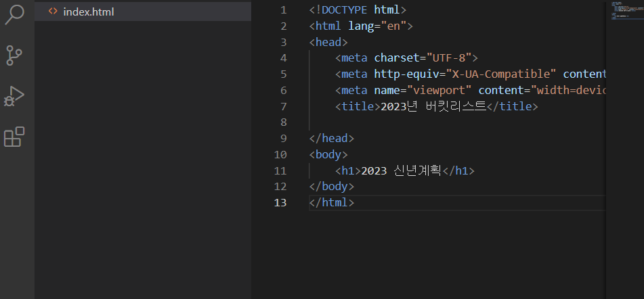Click line number 4 in gutter
The image size is (644, 299).
coord(283,57)
